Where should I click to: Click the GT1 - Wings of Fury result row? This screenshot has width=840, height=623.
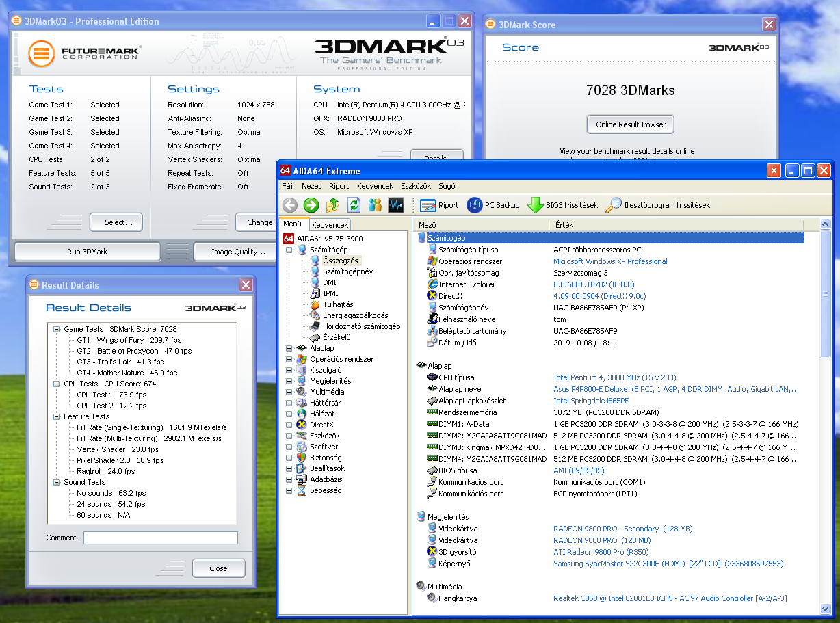coord(129,340)
